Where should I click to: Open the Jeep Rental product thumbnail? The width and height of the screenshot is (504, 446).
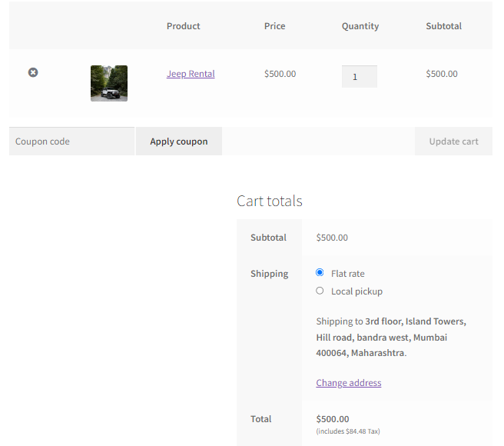(x=109, y=83)
